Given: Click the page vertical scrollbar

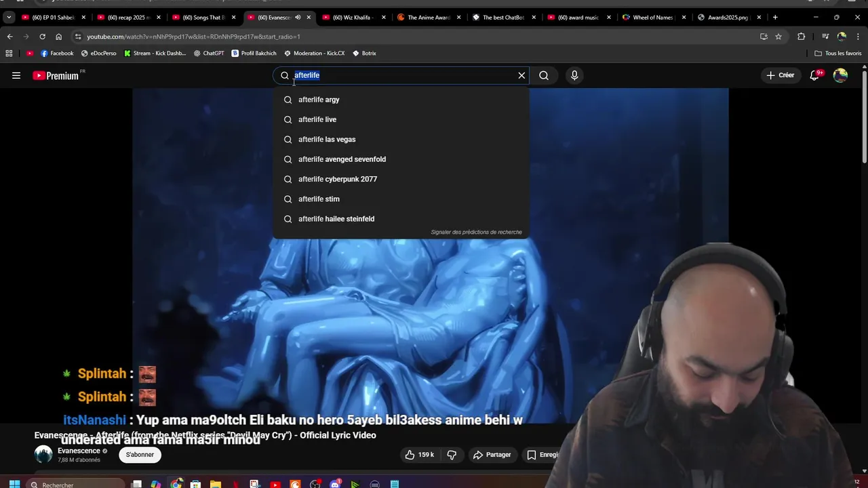Looking at the screenshot, I should click(864, 115).
